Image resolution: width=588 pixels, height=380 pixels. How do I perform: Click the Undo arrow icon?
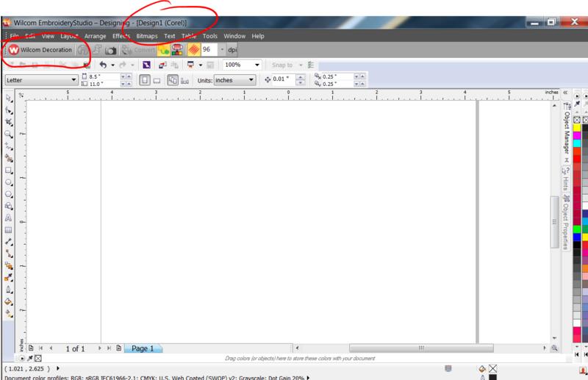tap(103, 65)
